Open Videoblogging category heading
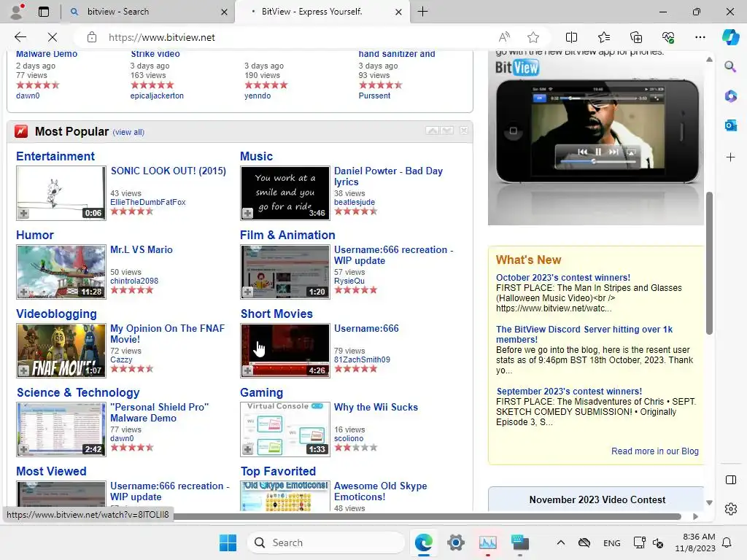 tap(56, 314)
